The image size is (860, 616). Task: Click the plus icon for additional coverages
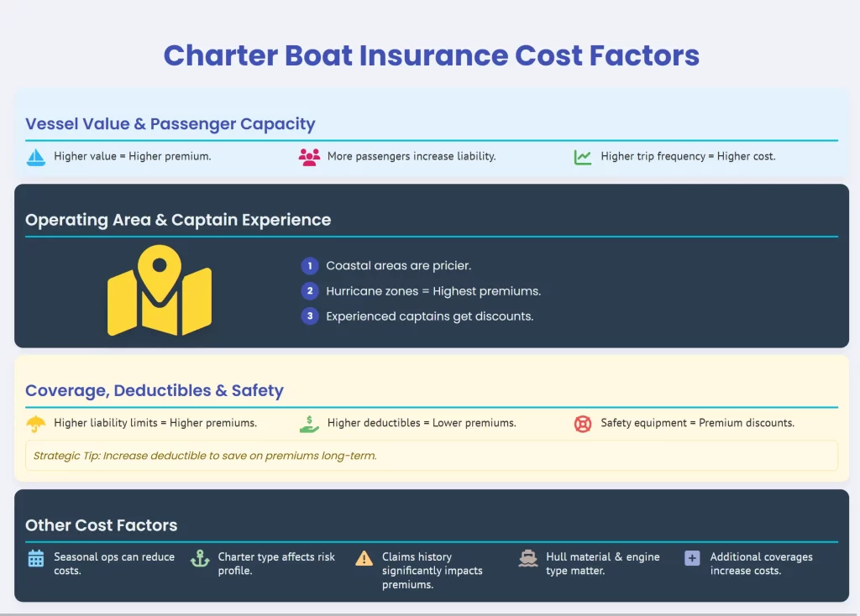(692, 558)
